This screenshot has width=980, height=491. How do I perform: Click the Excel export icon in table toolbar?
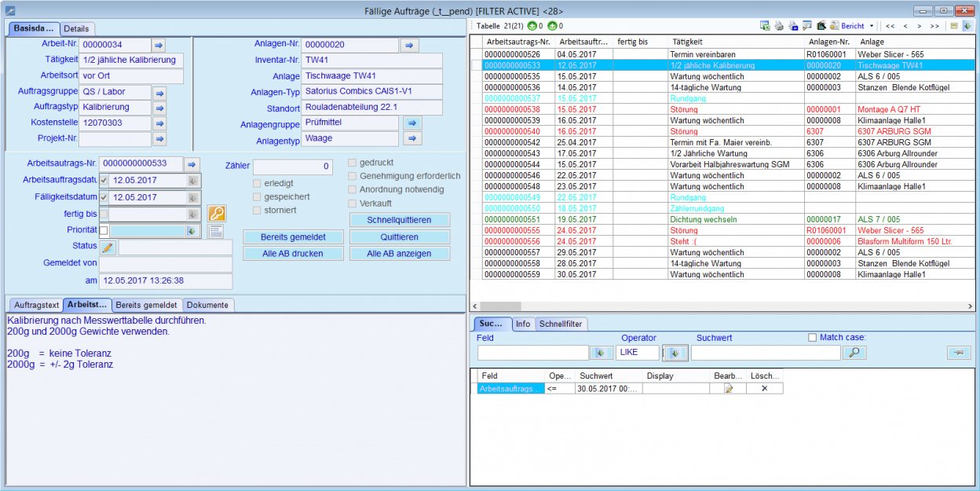click(765, 26)
